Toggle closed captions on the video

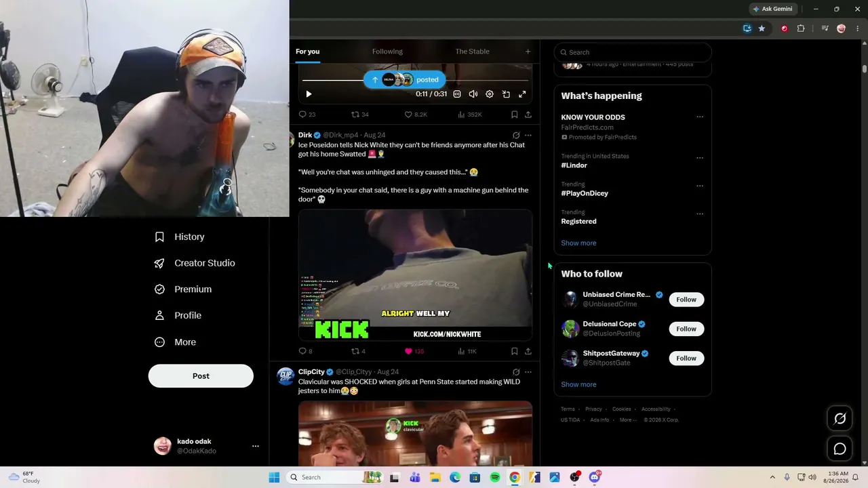[x=457, y=94]
